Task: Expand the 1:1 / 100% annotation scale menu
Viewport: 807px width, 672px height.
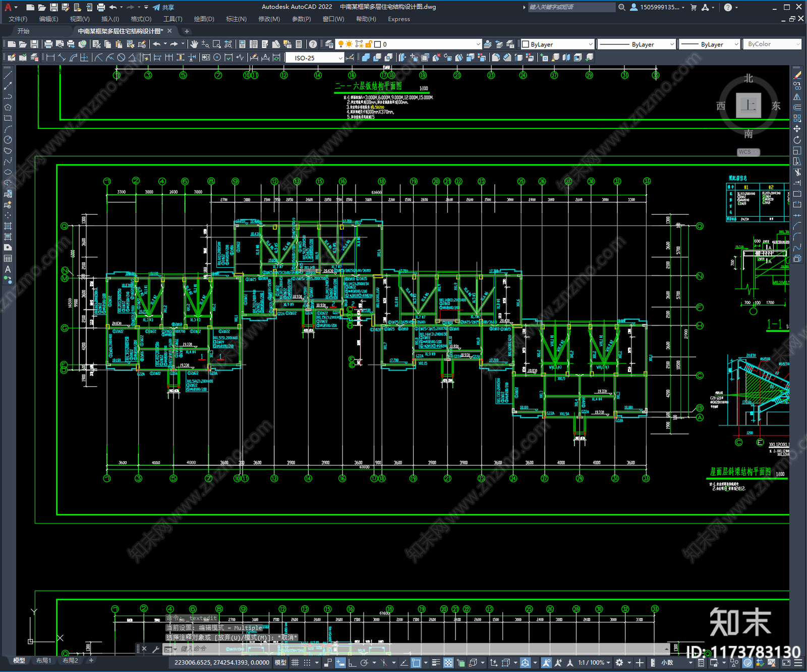Action: tap(594, 662)
